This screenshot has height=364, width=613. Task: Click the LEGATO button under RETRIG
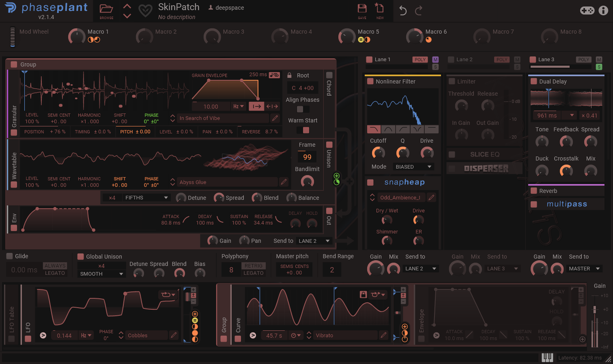(x=254, y=273)
